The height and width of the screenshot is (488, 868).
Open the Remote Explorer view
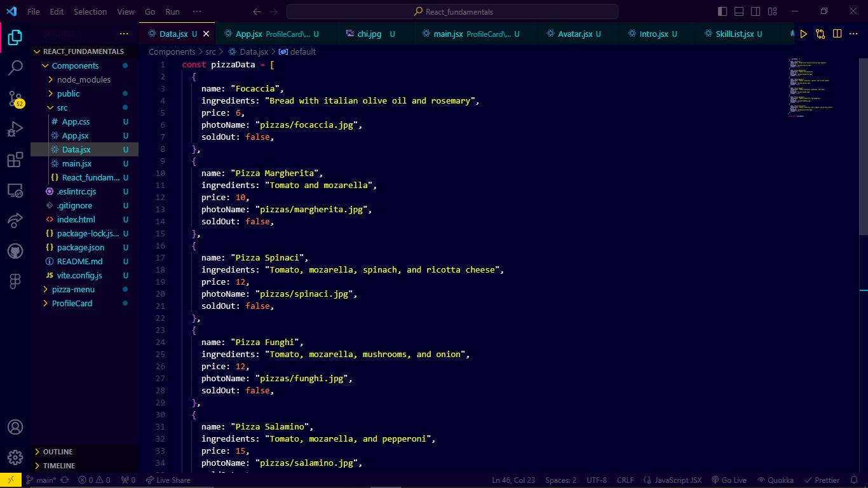[15, 190]
